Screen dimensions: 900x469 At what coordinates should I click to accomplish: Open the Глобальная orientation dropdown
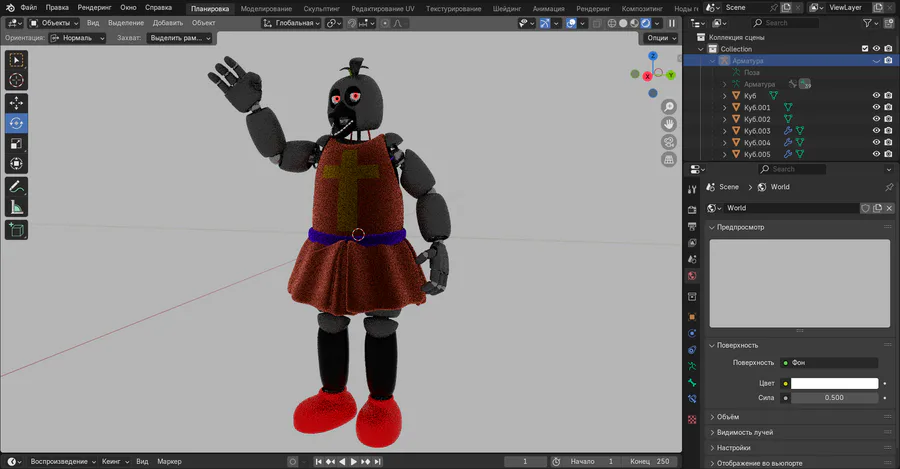(x=291, y=23)
